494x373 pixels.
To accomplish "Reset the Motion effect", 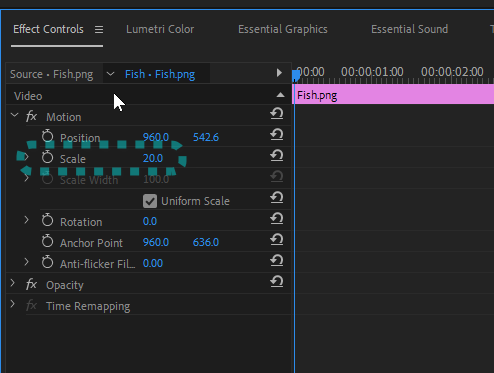I will pyautogui.click(x=277, y=114).
